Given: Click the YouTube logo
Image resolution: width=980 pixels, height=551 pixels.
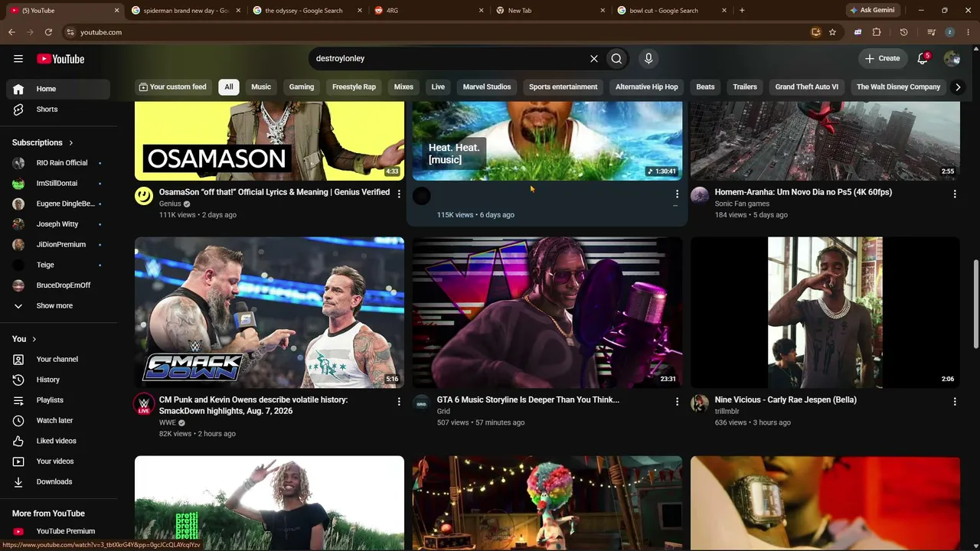Looking at the screenshot, I should click(x=60, y=59).
